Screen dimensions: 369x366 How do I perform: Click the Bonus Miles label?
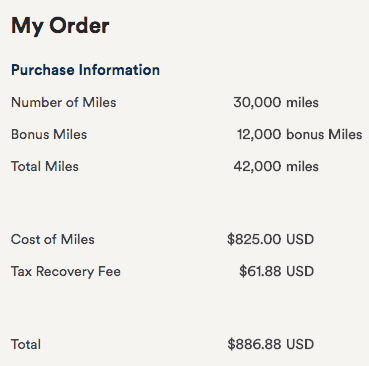point(49,134)
